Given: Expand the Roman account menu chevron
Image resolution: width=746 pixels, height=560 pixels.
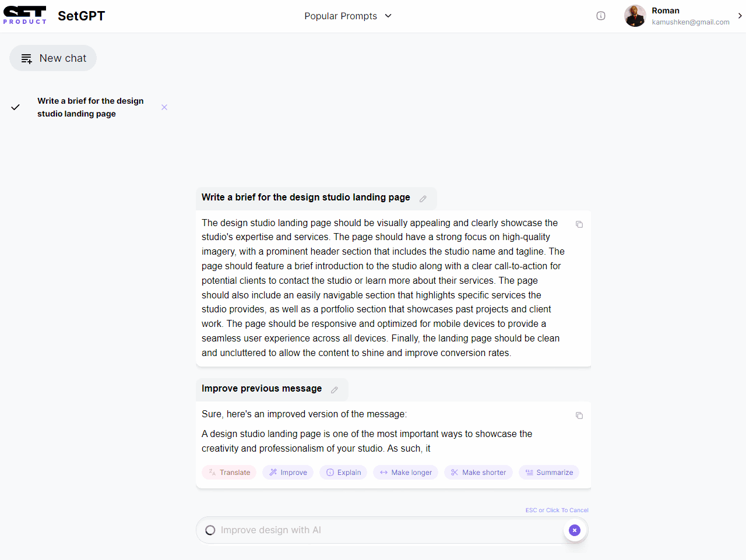Looking at the screenshot, I should click(x=740, y=16).
